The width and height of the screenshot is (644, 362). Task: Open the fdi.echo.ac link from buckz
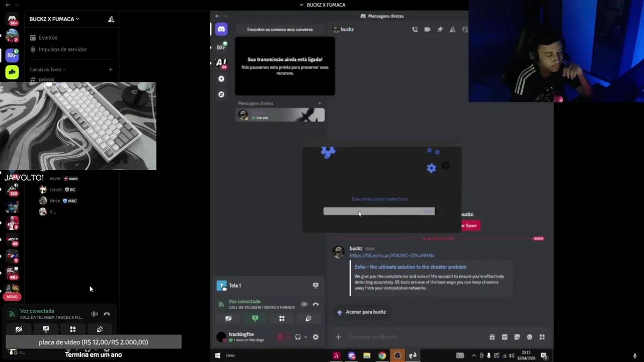tap(391, 255)
